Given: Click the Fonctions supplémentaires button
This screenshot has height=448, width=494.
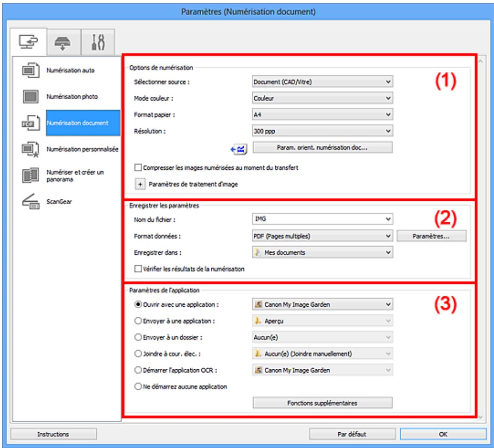Looking at the screenshot, I should click(322, 402).
